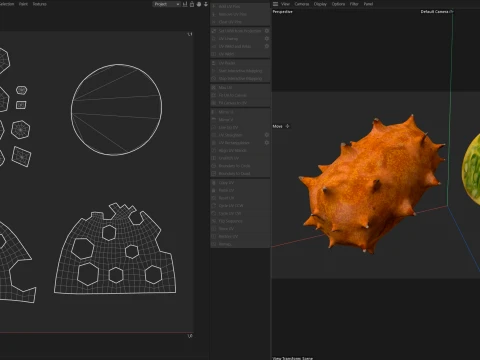Viewport: 480px width, 360px height.
Task: Open the viewport View menu
Action: [x=285, y=4]
